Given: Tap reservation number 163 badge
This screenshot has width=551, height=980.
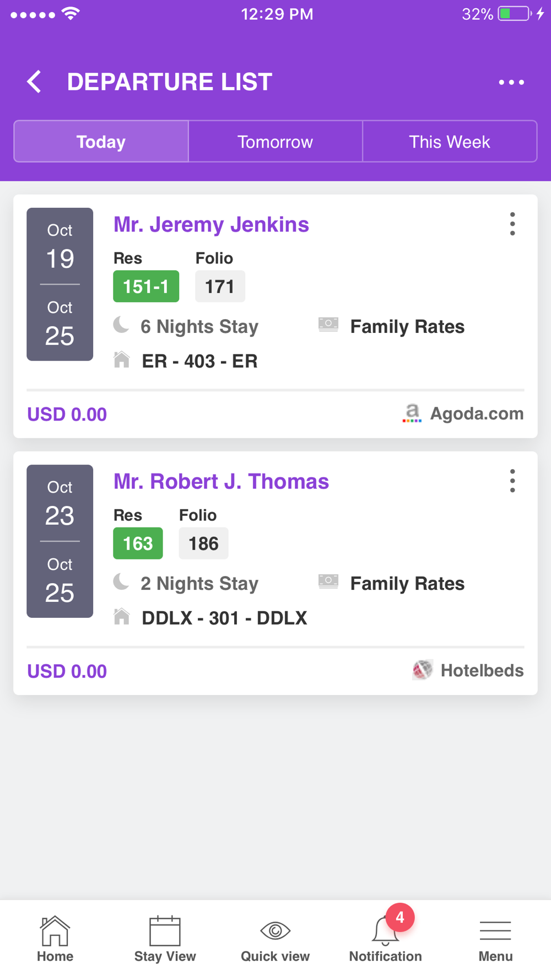Looking at the screenshot, I should click(x=138, y=543).
